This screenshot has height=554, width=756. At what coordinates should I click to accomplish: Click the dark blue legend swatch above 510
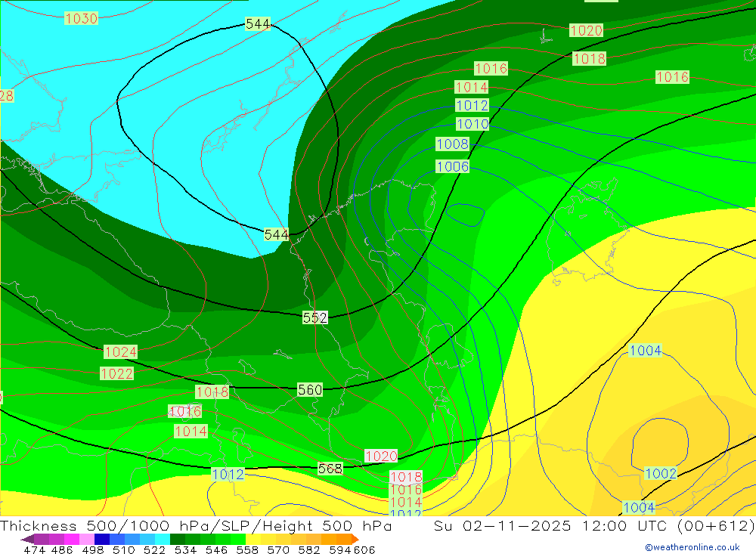tap(102, 539)
